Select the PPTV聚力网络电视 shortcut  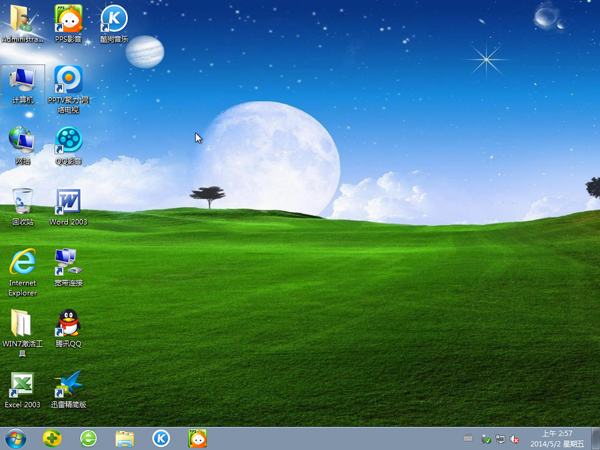(68, 90)
